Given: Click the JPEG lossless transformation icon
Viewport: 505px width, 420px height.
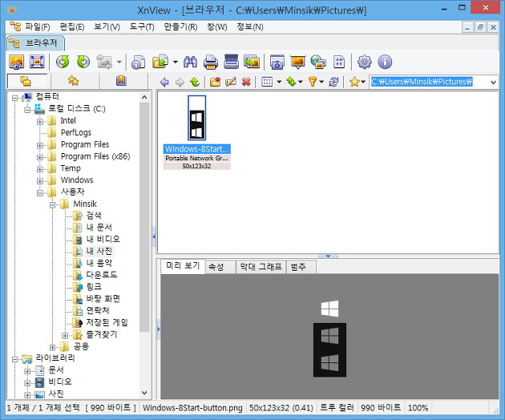Looking at the screenshot, I should 104,62.
